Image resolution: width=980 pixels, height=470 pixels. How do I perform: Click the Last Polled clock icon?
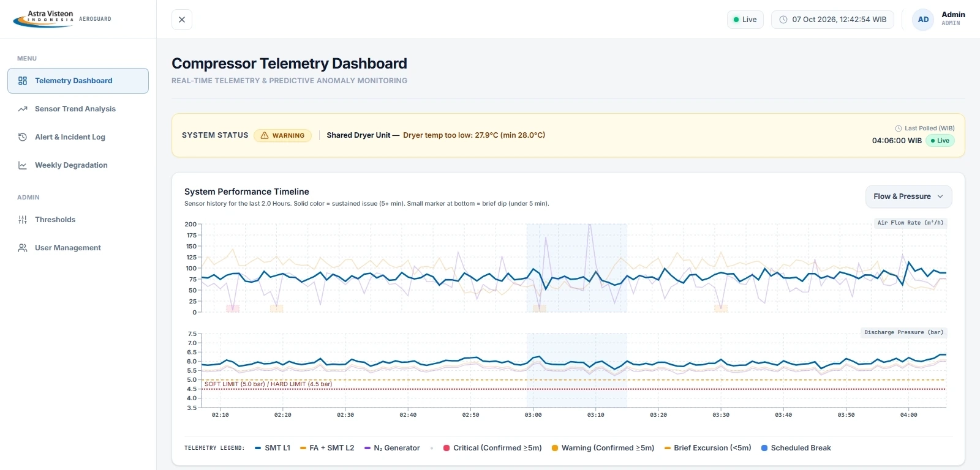coord(899,129)
